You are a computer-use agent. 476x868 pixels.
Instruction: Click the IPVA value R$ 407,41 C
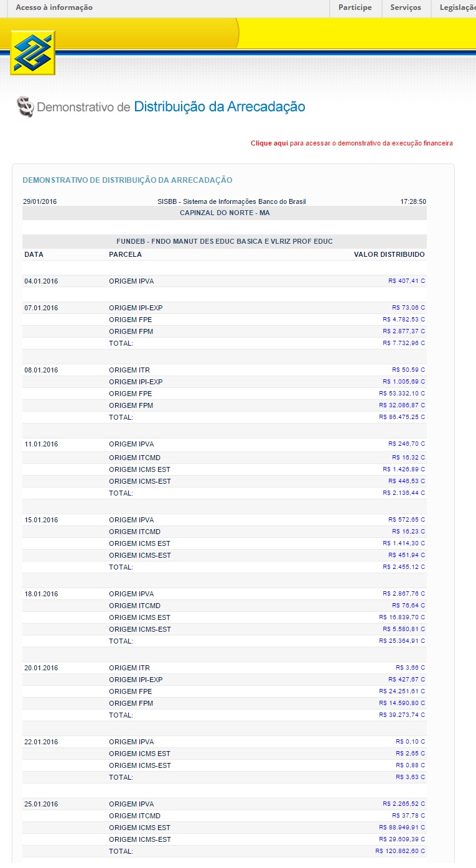(406, 281)
